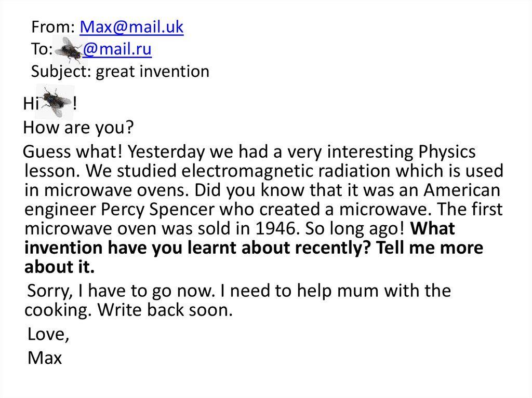The image size is (532, 398).
Task: Click the 'Subject: great invention' line
Action: 120,71
